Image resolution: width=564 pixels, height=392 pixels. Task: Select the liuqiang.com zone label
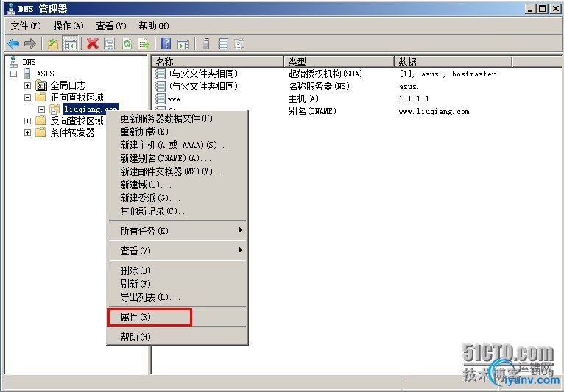(91, 109)
